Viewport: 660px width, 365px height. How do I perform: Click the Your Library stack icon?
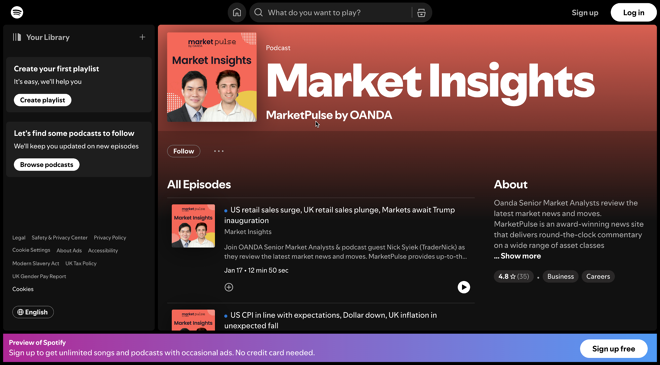17,37
